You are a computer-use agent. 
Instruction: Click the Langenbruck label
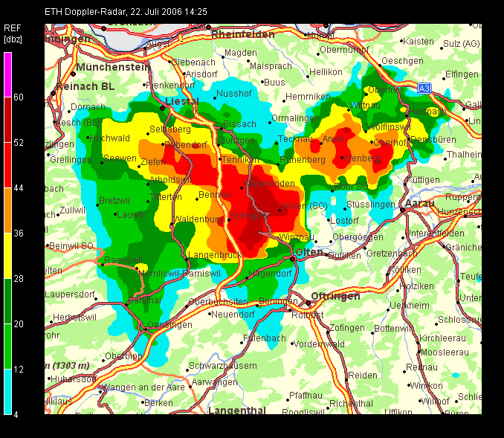tap(215, 255)
